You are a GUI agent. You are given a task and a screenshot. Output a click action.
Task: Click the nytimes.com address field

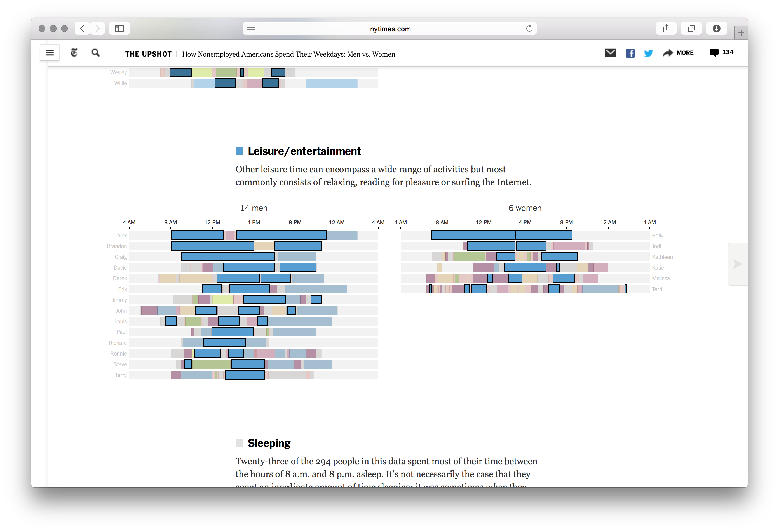(x=390, y=29)
